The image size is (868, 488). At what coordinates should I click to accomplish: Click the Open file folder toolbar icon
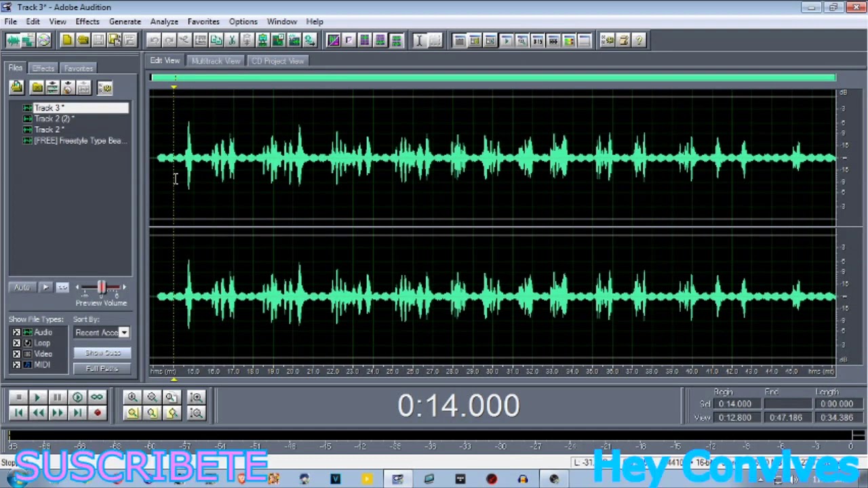(x=83, y=41)
